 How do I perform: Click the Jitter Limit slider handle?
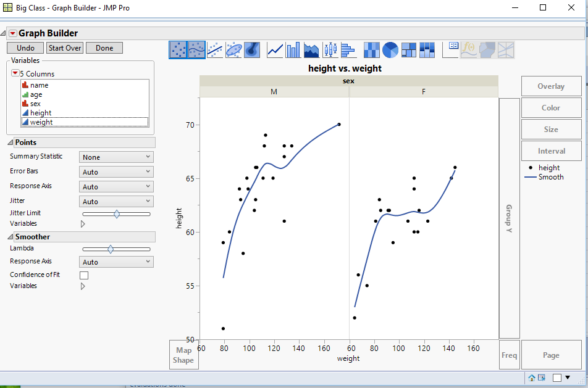click(x=117, y=214)
